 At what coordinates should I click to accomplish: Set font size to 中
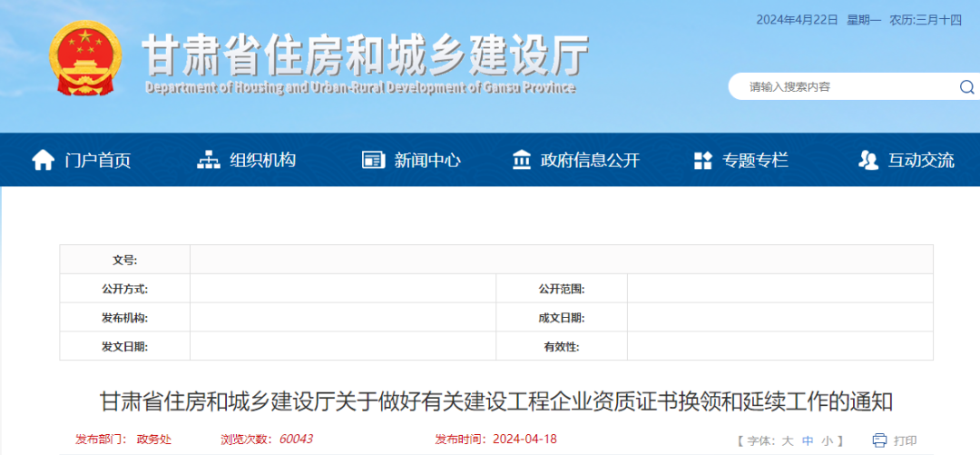808,440
